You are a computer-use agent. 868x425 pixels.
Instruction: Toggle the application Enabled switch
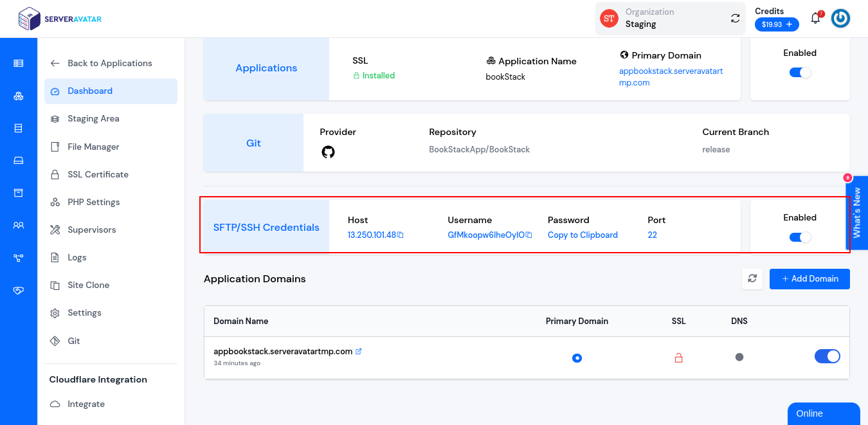click(800, 73)
